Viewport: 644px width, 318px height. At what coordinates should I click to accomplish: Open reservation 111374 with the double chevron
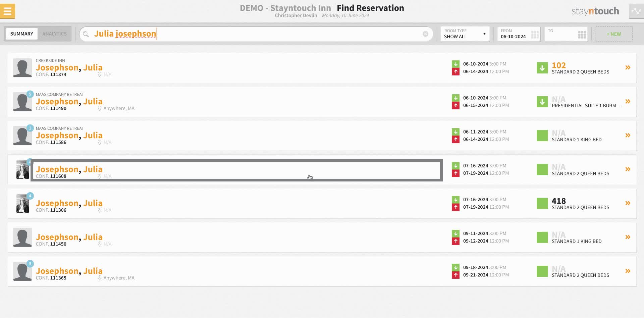(628, 67)
